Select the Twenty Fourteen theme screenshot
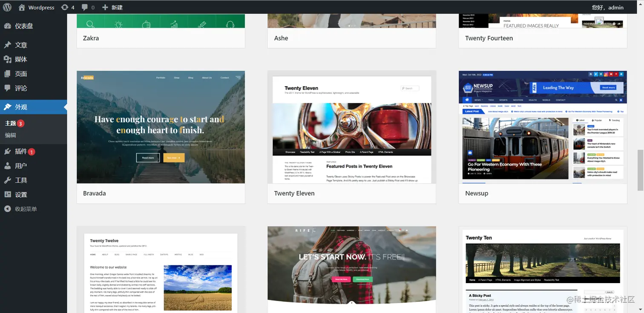This screenshot has width=644, height=313. pos(543,21)
